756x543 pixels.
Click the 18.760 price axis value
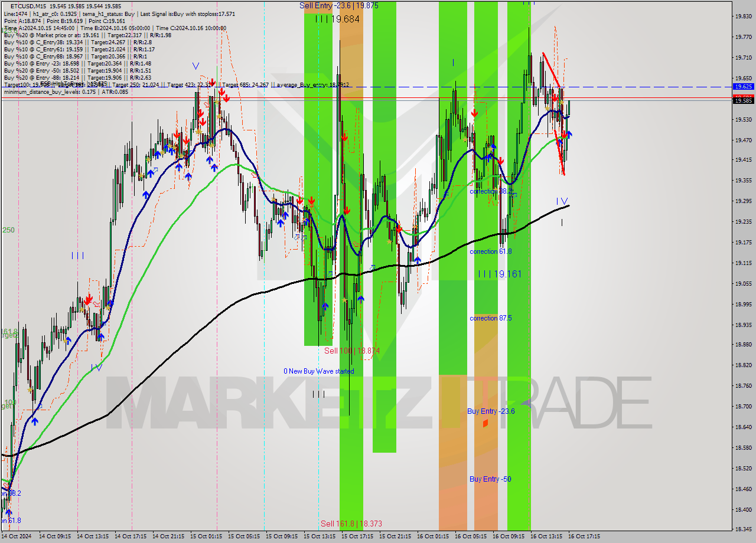tap(743, 386)
